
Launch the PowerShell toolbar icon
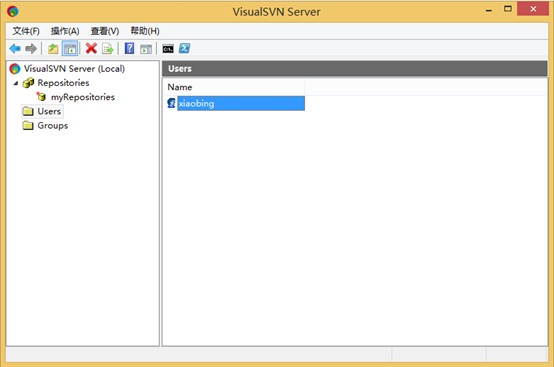[184, 48]
